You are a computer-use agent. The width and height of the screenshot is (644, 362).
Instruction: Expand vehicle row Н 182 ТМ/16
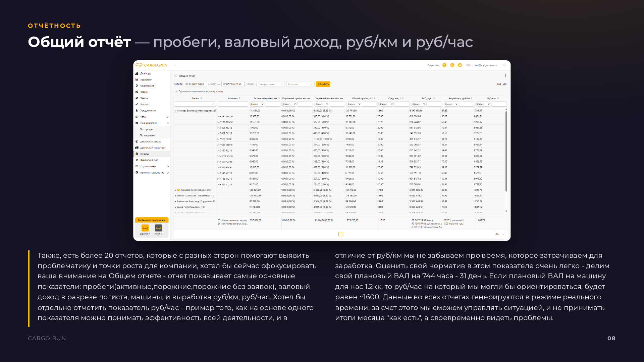click(x=218, y=116)
